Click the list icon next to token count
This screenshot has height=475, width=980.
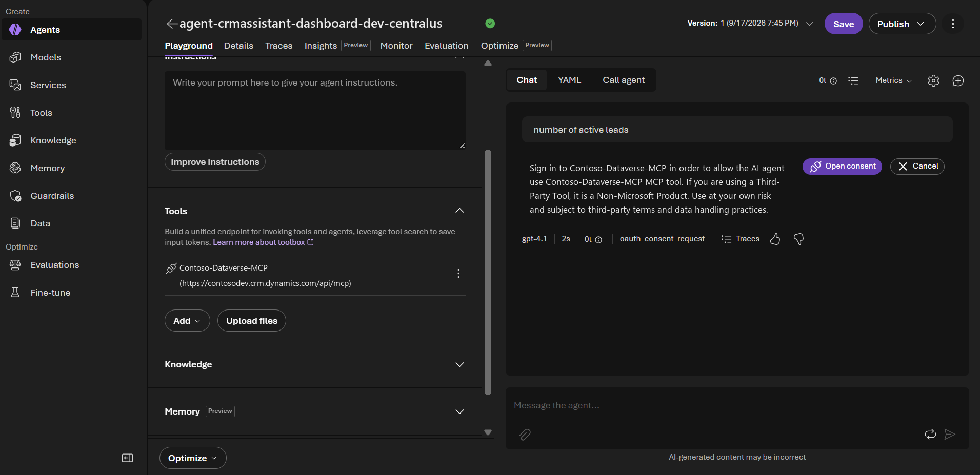pos(853,80)
